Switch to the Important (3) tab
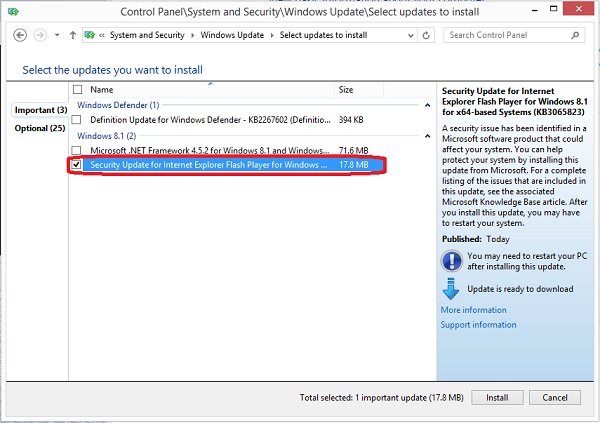 pyautogui.click(x=41, y=110)
